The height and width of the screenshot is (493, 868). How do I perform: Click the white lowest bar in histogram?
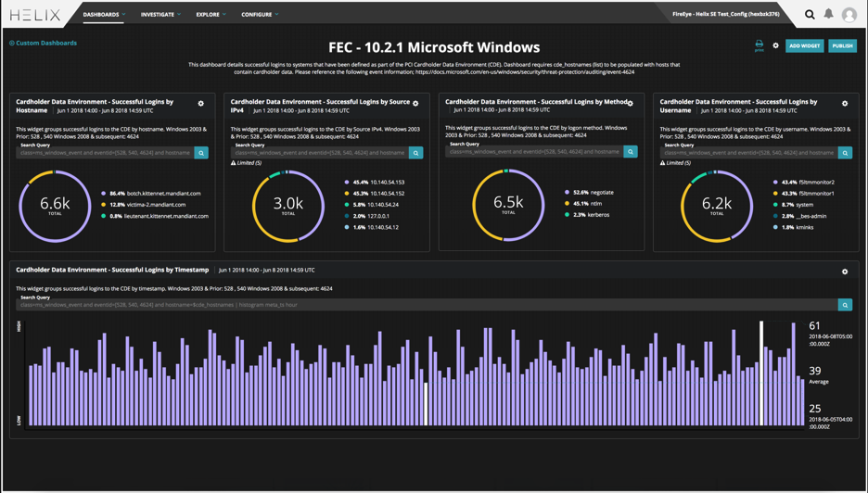coord(426,404)
